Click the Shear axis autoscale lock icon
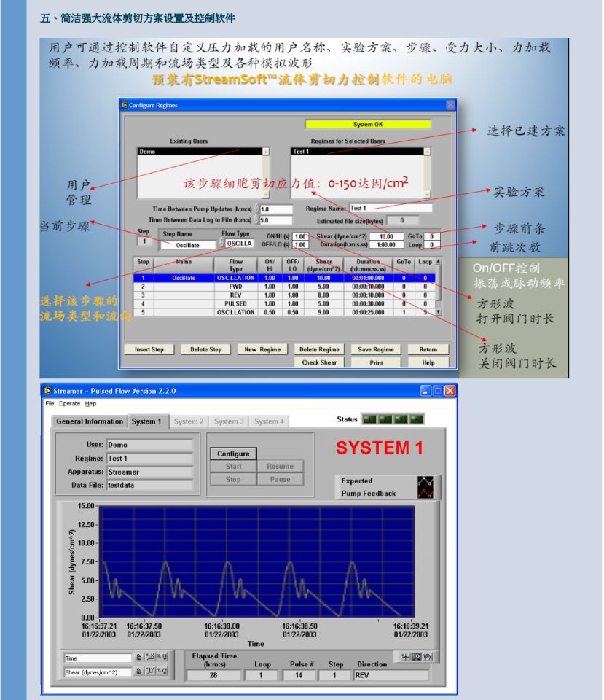The height and width of the screenshot is (700, 604). [x=138, y=672]
